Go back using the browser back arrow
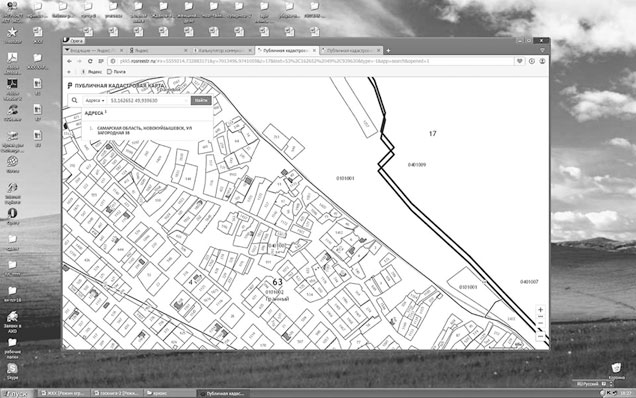The height and width of the screenshot is (398, 636). (x=69, y=61)
